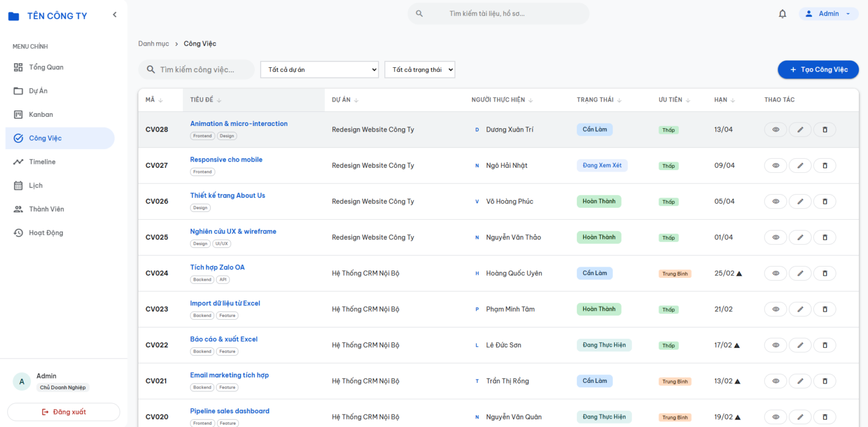Viewport: 868px width, 427px height.
Task: Open Lịch calendar in the sidebar
Action: tap(60, 186)
